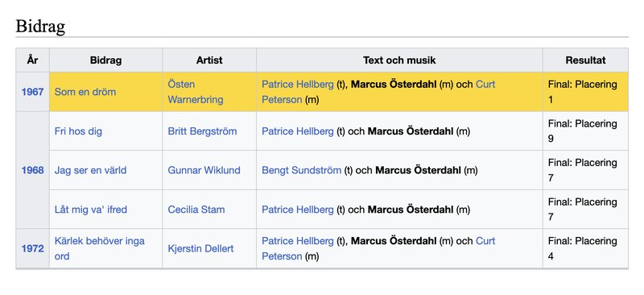Open Curt Peterson link in 1972 row
The image size is (644, 295).
click(378, 248)
